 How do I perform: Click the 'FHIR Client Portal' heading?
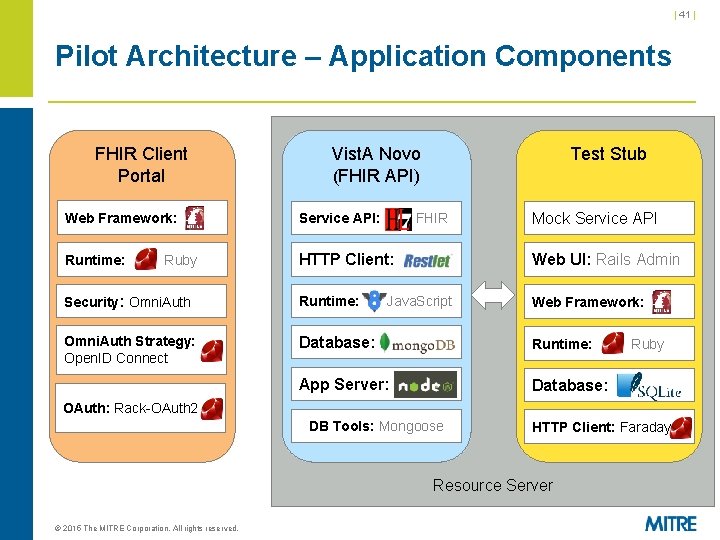coord(141,164)
